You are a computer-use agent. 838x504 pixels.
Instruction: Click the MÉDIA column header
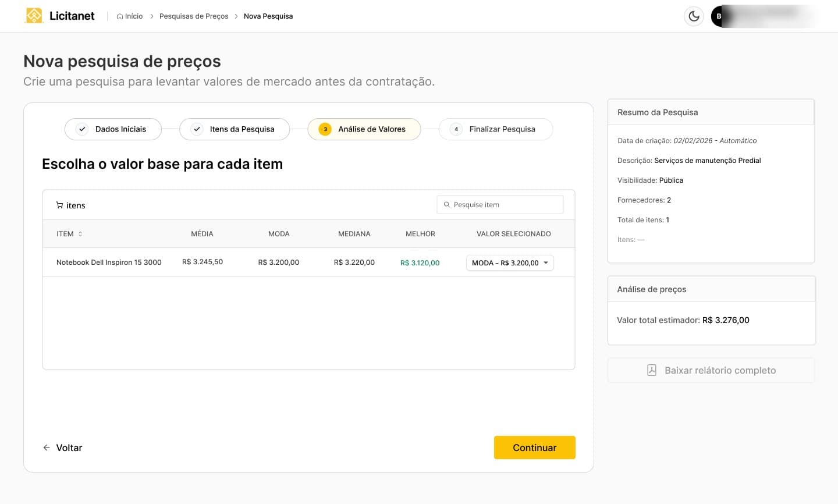[x=202, y=234]
